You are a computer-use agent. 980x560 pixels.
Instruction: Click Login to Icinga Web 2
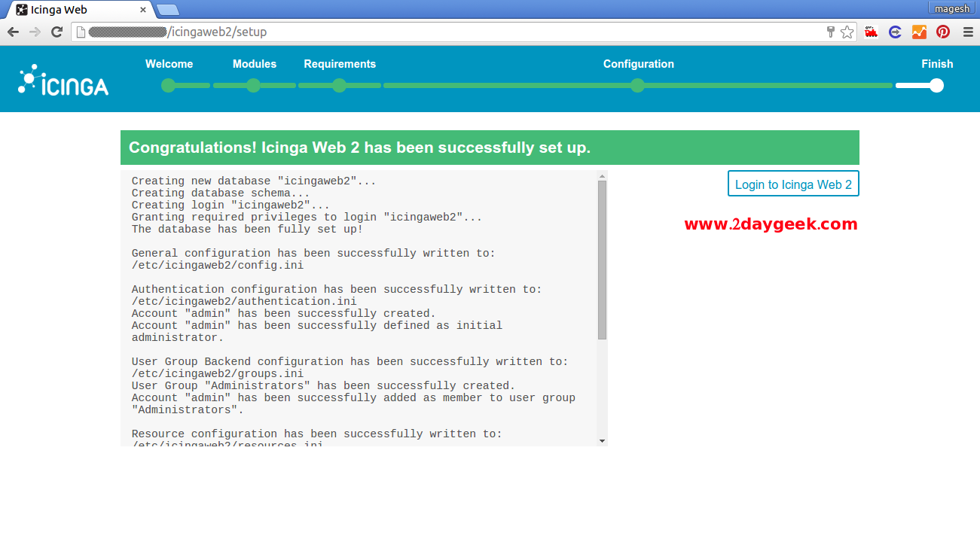coord(793,184)
